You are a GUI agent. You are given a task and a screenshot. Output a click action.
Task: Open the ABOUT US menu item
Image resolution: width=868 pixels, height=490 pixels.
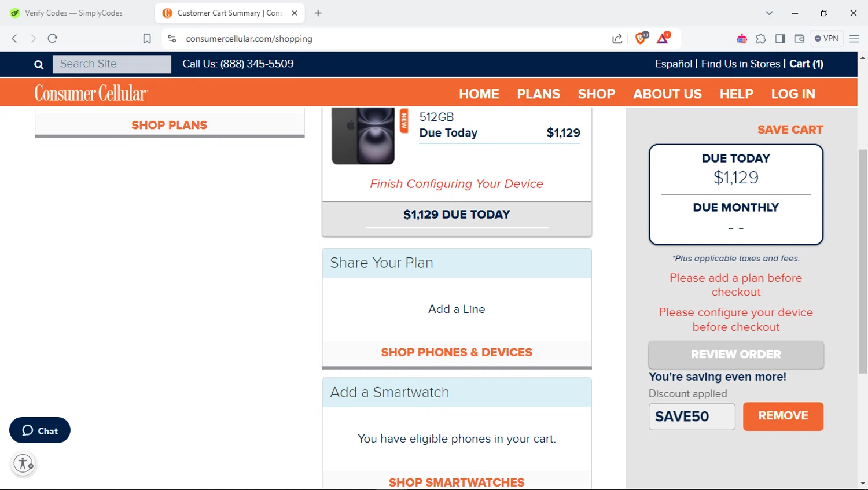[667, 94]
